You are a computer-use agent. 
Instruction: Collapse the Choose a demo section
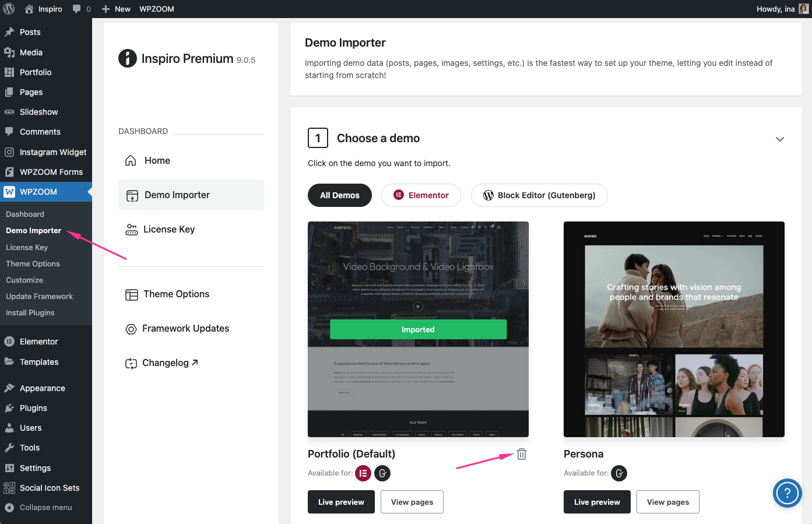pyautogui.click(x=780, y=139)
